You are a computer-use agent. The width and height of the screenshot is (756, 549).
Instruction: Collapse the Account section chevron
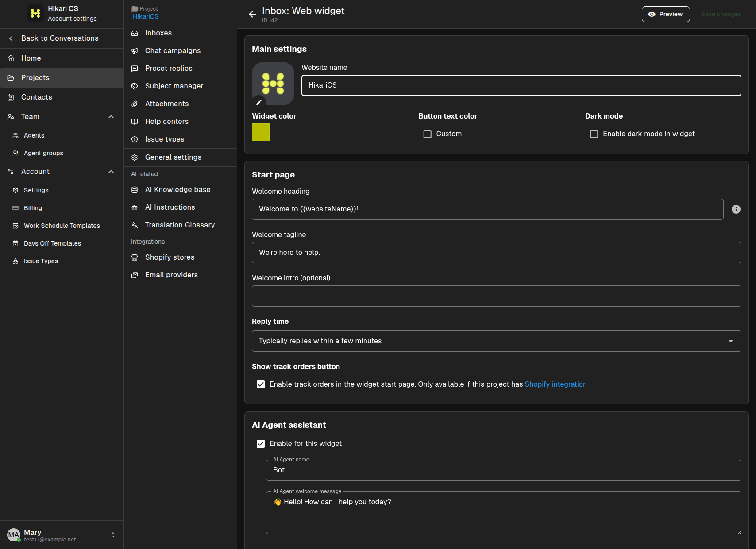point(111,172)
